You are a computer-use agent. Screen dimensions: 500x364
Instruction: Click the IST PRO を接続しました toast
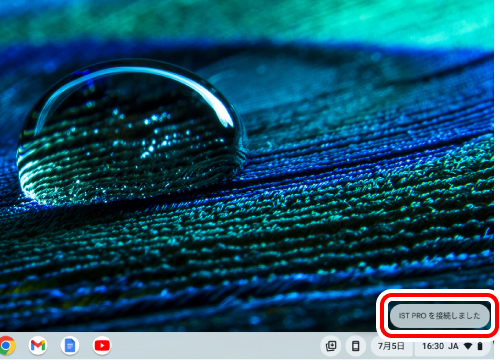pyautogui.click(x=439, y=316)
